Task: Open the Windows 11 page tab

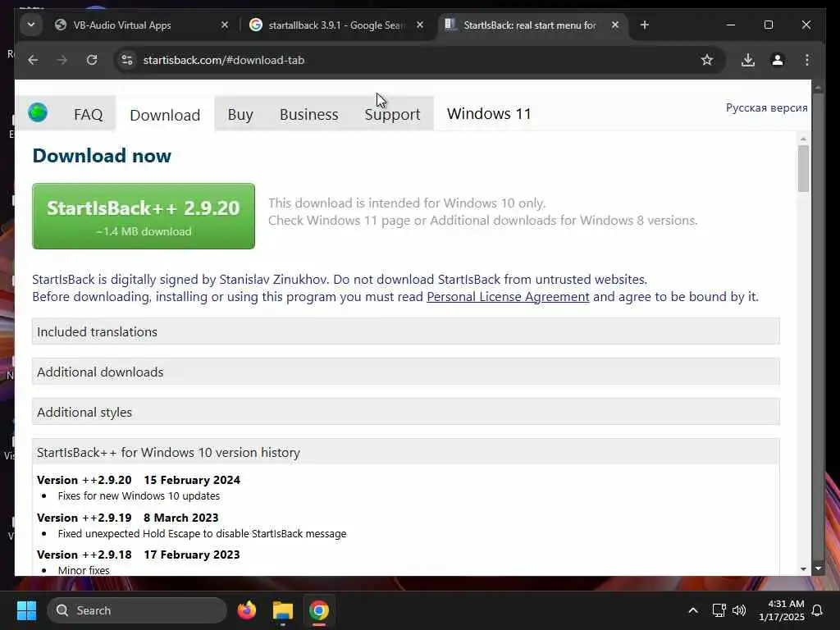Action: [489, 113]
